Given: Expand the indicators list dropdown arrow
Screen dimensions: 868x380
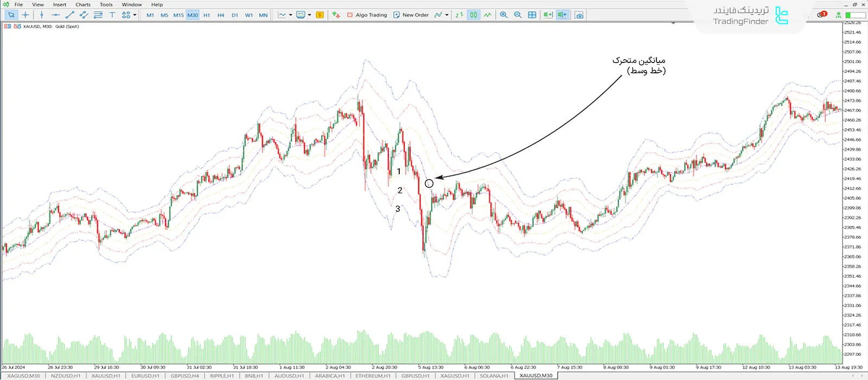Looking at the screenshot, I should click(x=447, y=15).
